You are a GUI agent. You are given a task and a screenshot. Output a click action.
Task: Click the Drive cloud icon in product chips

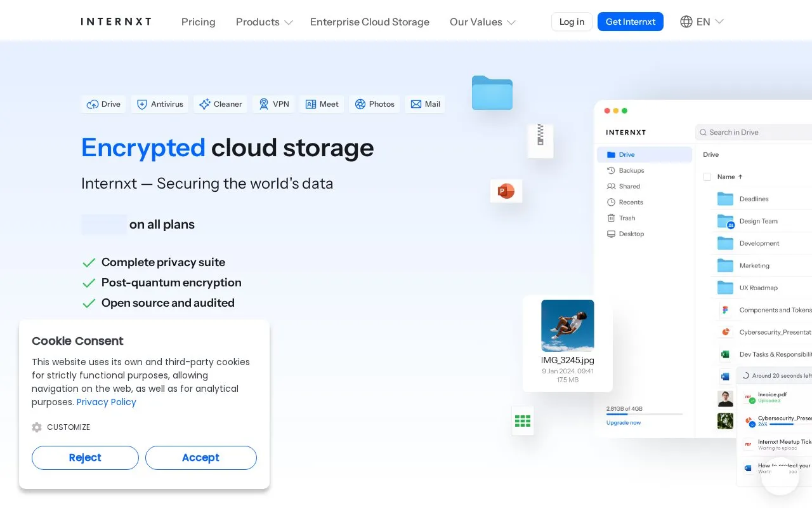(93, 104)
